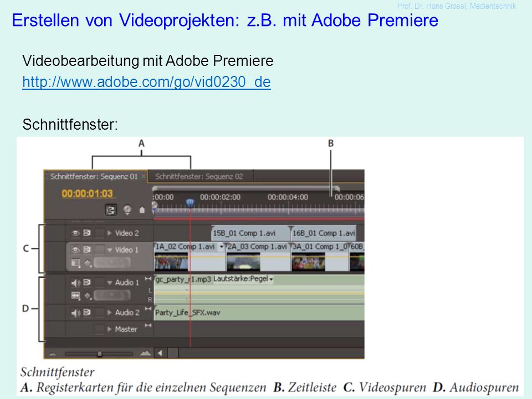
Task: Toggle Video 2 track eye visibility
Action: (75, 233)
